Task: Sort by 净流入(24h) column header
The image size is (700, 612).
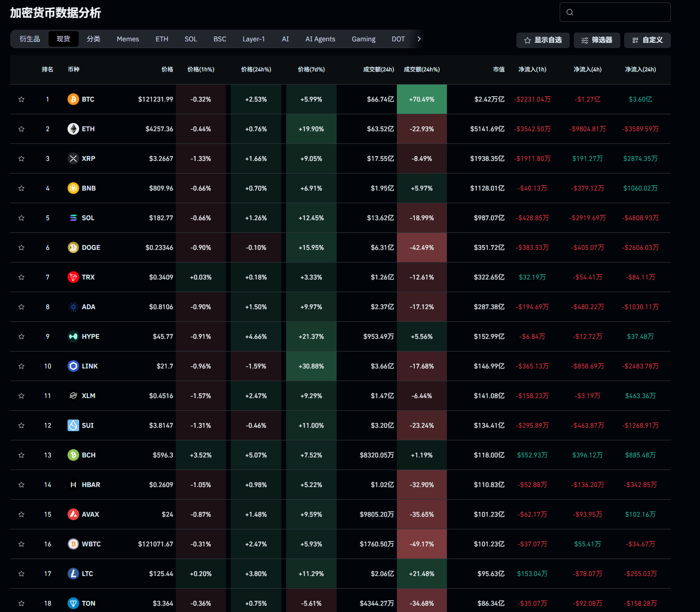Action: pyautogui.click(x=640, y=70)
